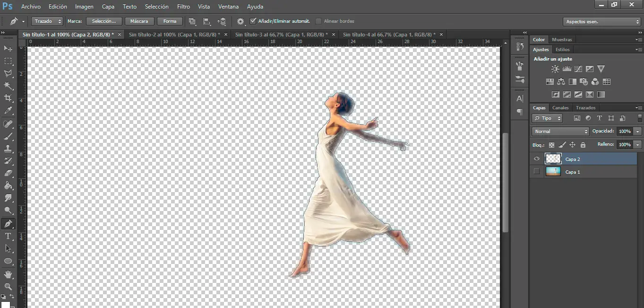This screenshot has height=308, width=644.
Task: Click the Brightness/Contrast adjustment icon
Action: coord(555,69)
